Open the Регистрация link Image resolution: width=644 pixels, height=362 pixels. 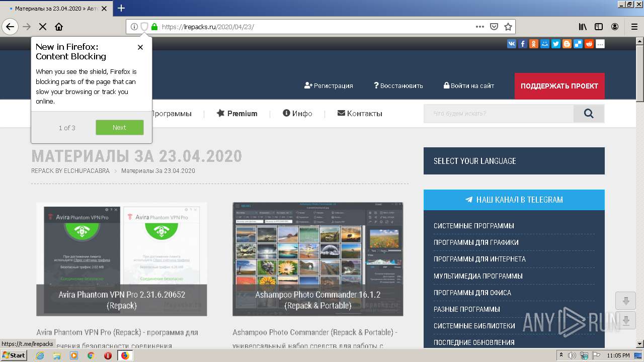(x=329, y=85)
